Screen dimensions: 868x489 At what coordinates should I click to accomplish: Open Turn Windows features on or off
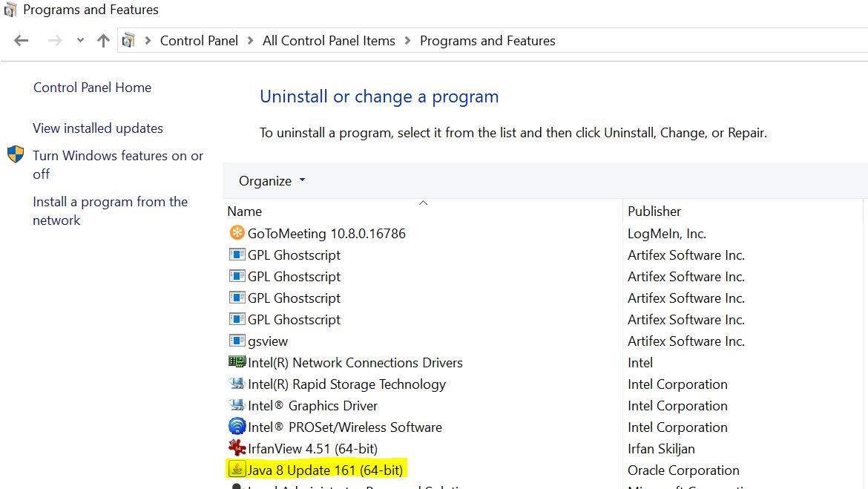click(x=118, y=165)
